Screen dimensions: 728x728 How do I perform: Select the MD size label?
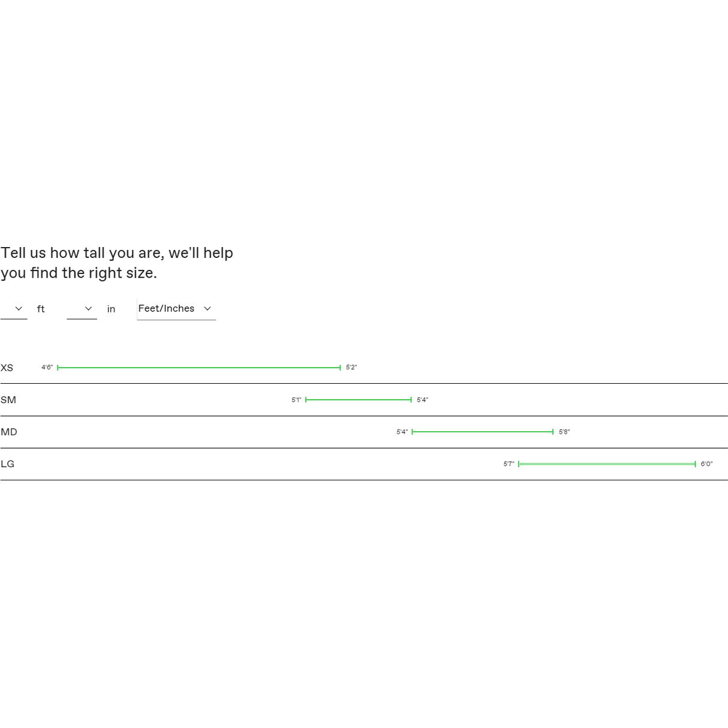click(9, 432)
